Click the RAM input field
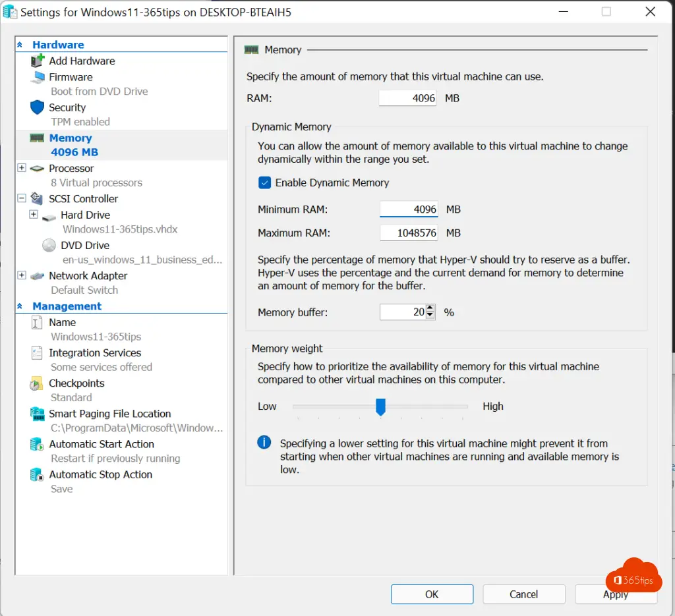The height and width of the screenshot is (616, 675). pyautogui.click(x=407, y=99)
